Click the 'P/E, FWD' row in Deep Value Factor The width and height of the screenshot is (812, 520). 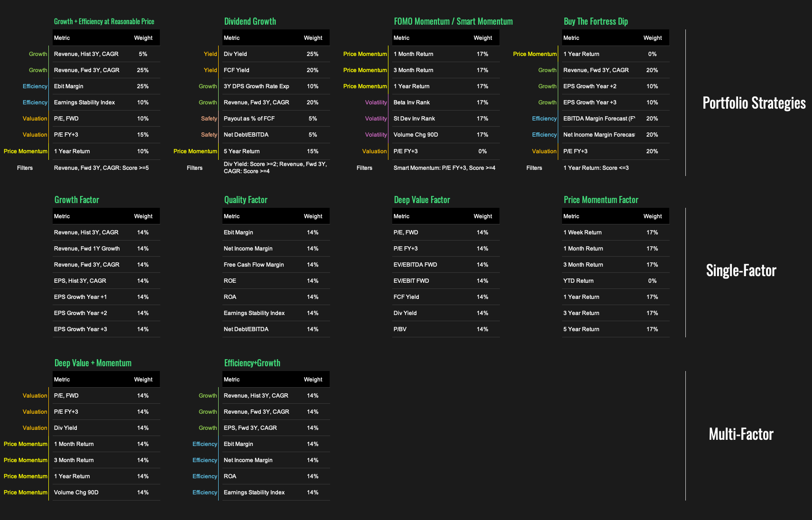446,232
